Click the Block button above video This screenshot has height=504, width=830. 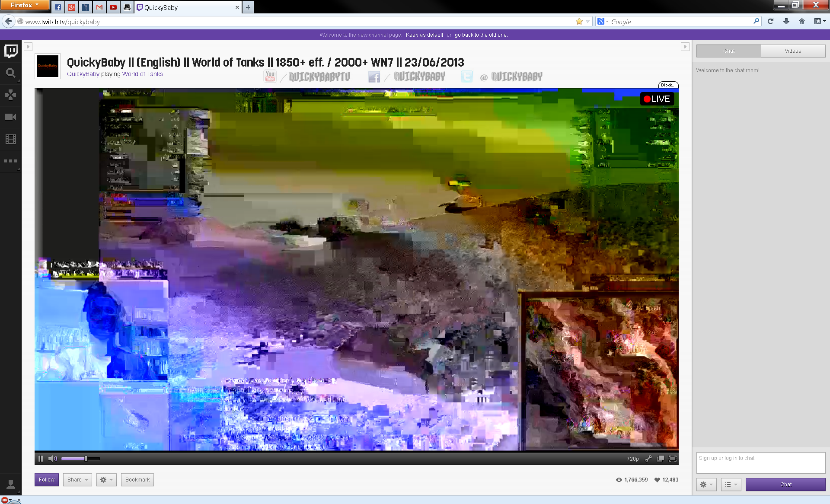click(x=668, y=85)
